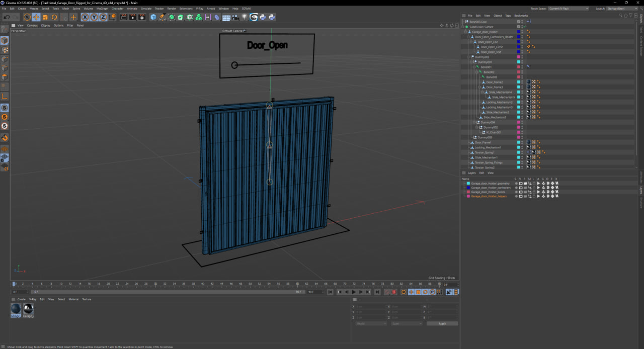The image size is (644, 349).
Task: Activate the Move tool in top toolbar
Action: coord(36,17)
